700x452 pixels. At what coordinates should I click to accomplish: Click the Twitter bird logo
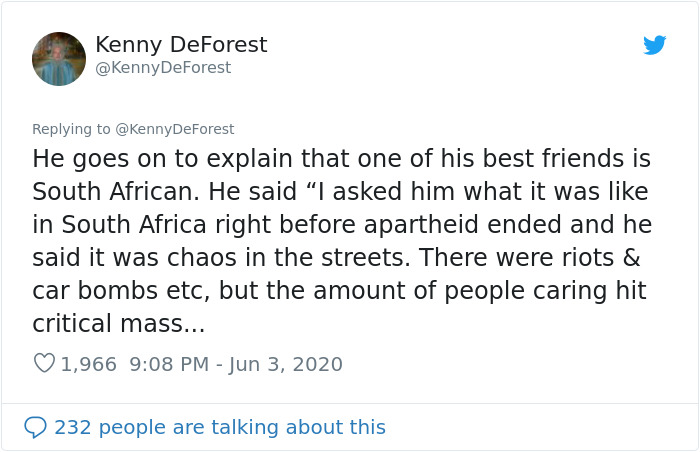tap(655, 45)
